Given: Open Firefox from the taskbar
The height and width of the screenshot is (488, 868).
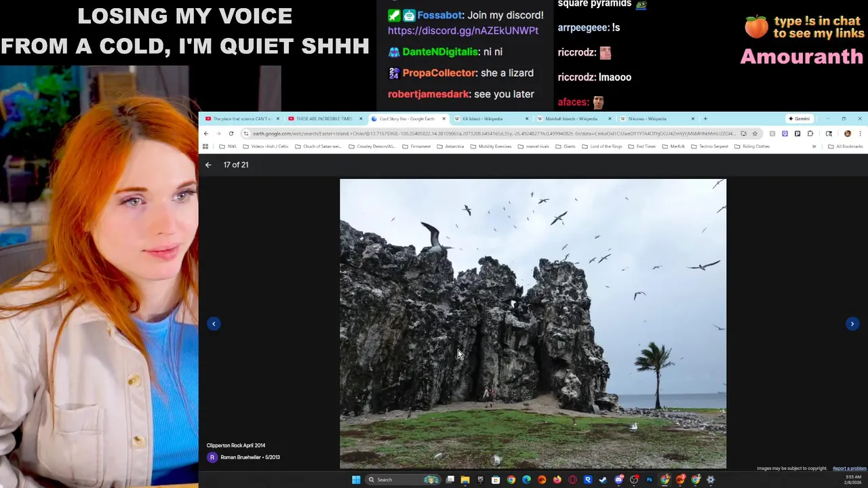Looking at the screenshot, I should pyautogui.click(x=555, y=480).
